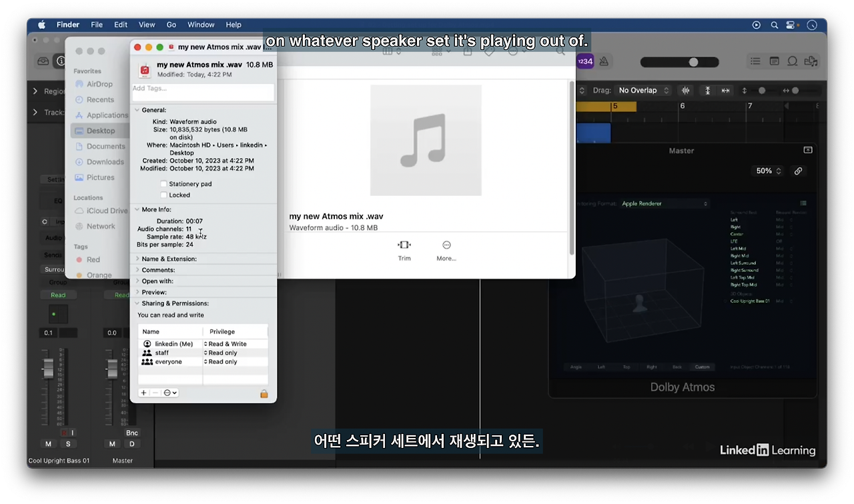Open the 50% size dropdown in plugin

769,171
